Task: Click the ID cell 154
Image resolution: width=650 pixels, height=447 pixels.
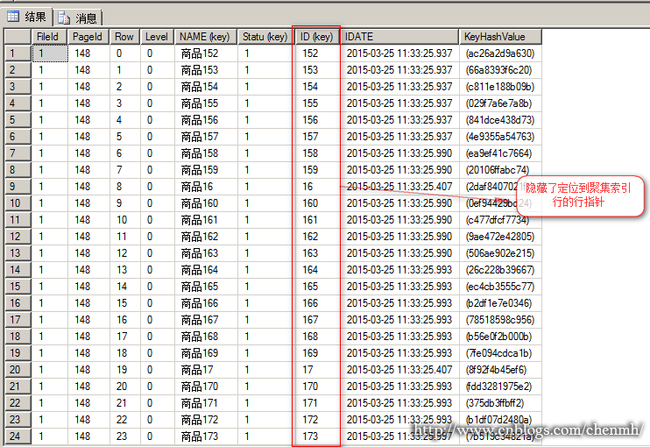Action: [317, 87]
